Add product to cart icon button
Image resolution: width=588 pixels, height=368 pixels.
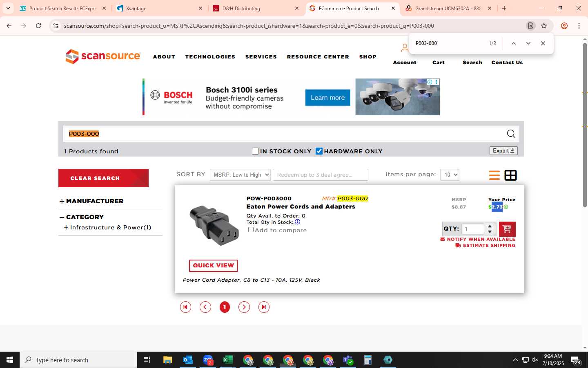(507, 229)
